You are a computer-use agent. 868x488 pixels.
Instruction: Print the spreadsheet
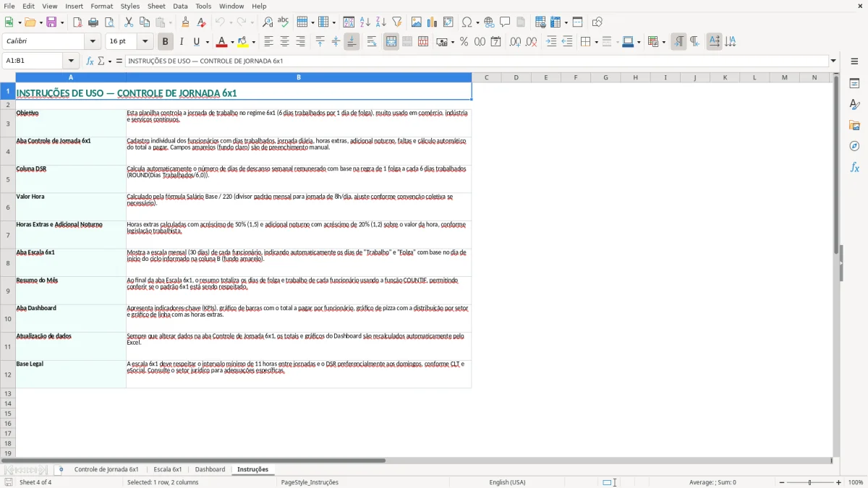[x=93, y=22]
